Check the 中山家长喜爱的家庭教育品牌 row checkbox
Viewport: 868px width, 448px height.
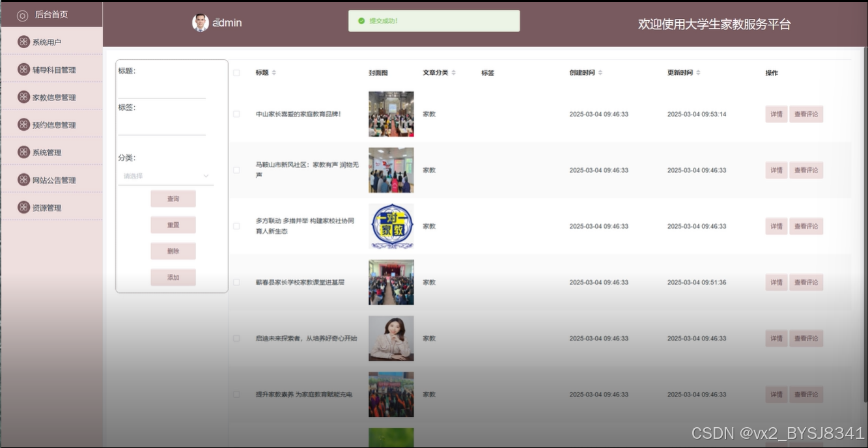click(x=236, y=114)
